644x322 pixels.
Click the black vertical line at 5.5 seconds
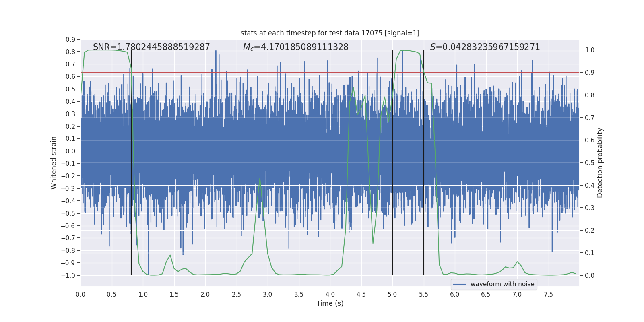[424, 163]
